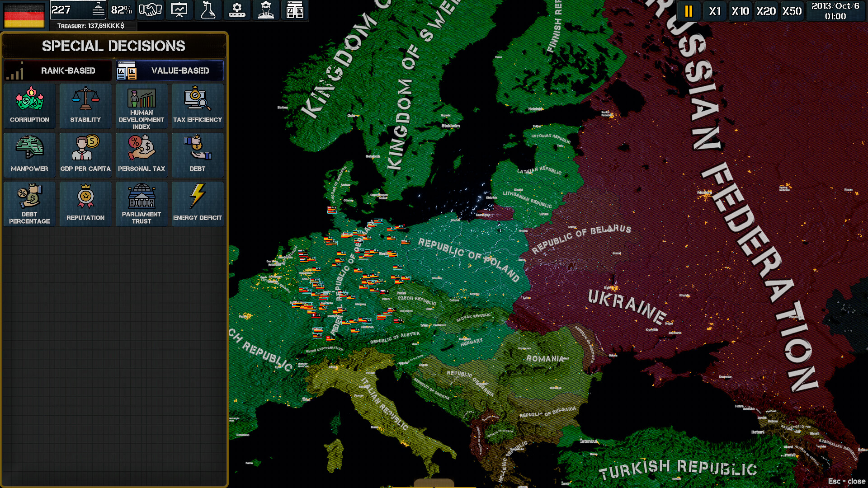
Task: Open the military officer menu
Action: pyautogui.click(x=266, y=10)
